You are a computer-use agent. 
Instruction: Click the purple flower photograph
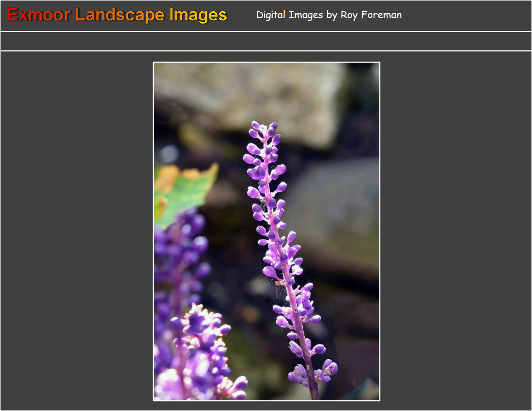point(266,230)
